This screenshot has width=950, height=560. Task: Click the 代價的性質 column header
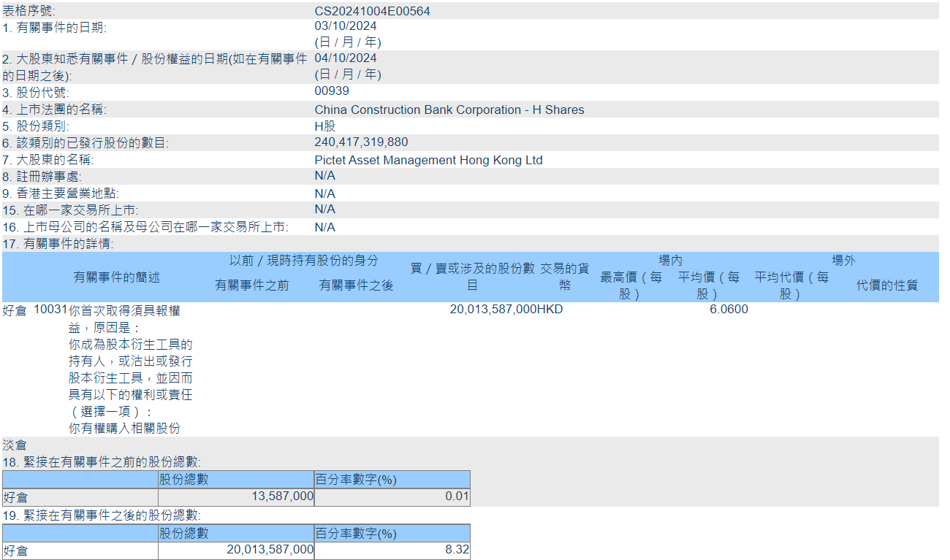pos(887,285)
